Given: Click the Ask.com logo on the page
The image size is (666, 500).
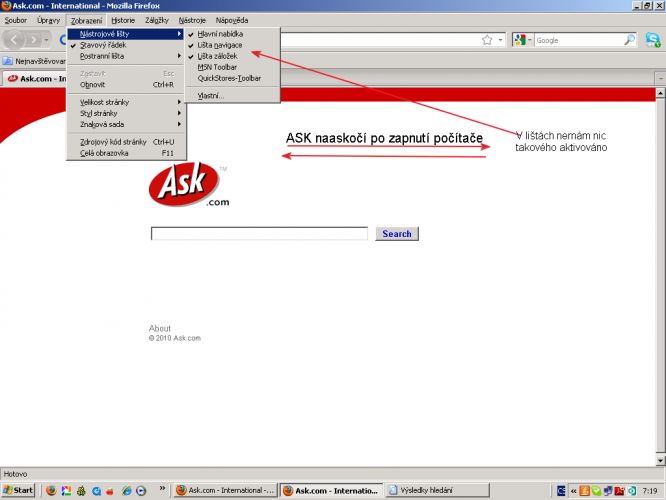Looking at the screenshot, I should pyautogui.click(x=189, y=184).
